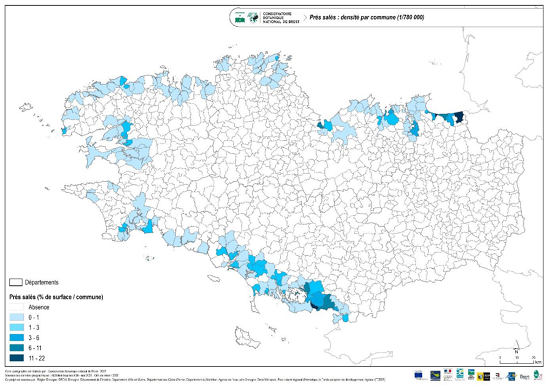
Task: Click the chevron arrow before the map title
Action: (x=304, y=17)
